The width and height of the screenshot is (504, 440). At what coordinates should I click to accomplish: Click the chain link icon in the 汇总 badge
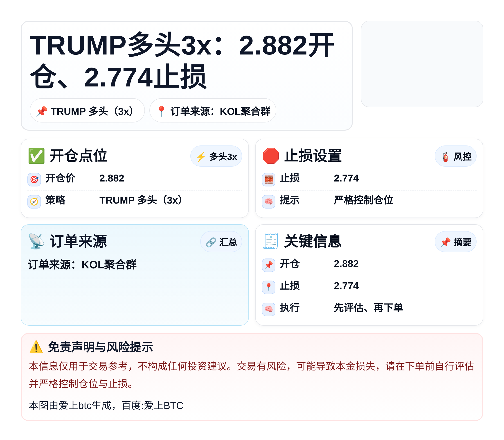[211, 242]
